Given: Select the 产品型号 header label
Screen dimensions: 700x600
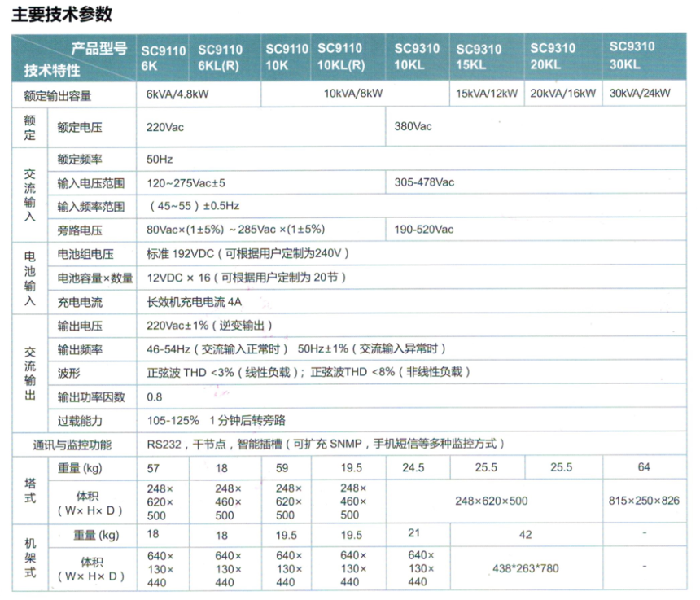Looking at the screenshot, I should click(99, 48).
